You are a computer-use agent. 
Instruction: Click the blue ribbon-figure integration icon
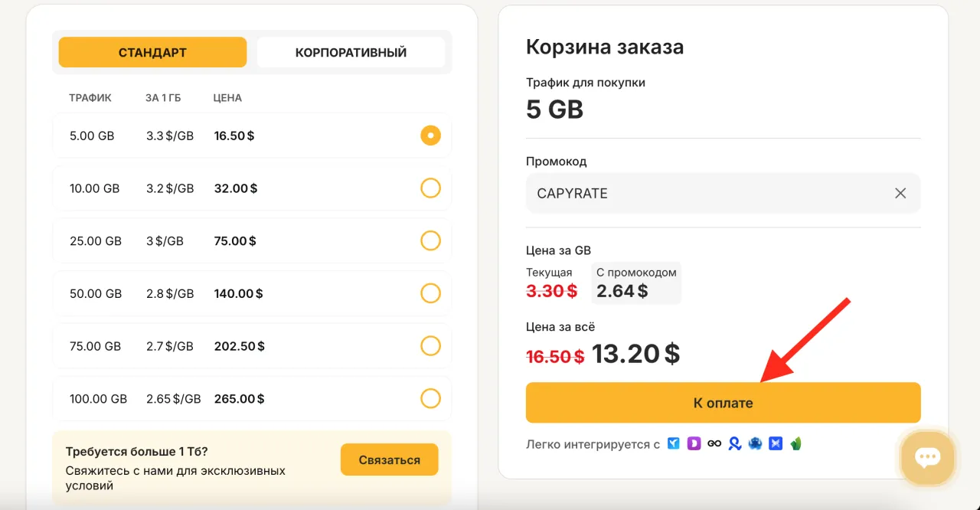[735, 443]
